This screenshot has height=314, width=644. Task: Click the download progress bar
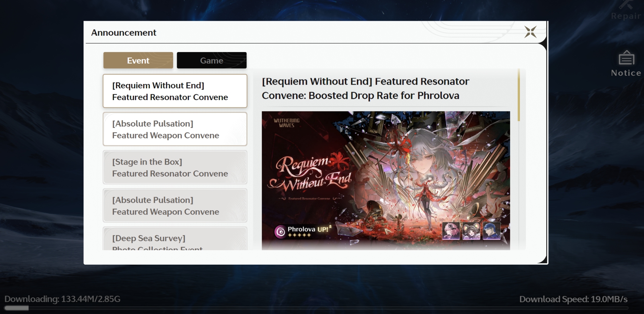316,308
